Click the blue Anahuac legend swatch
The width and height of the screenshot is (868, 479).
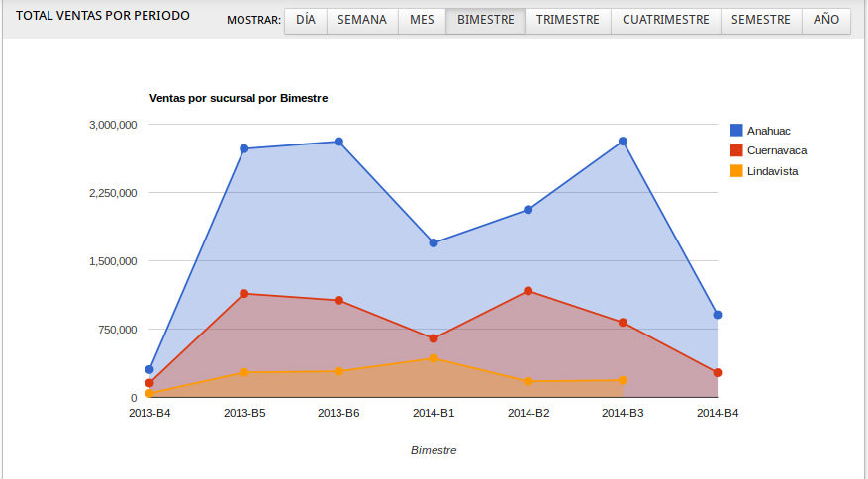click(x=736, y=131)
